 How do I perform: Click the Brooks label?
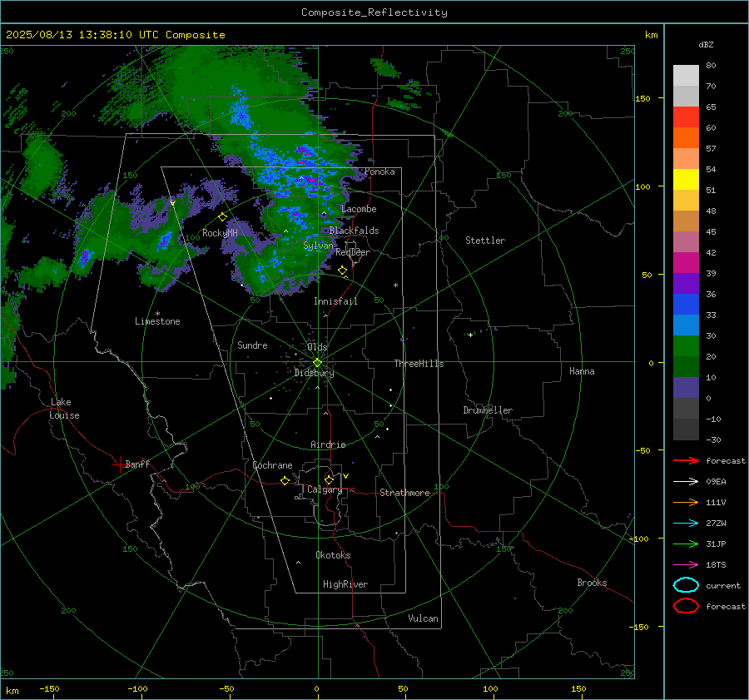[592, 583]
